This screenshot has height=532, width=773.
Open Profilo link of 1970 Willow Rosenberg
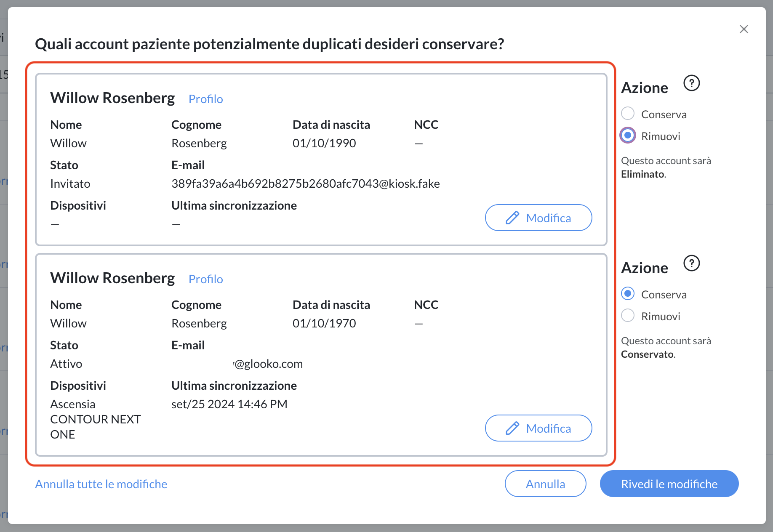coord(205,279)
